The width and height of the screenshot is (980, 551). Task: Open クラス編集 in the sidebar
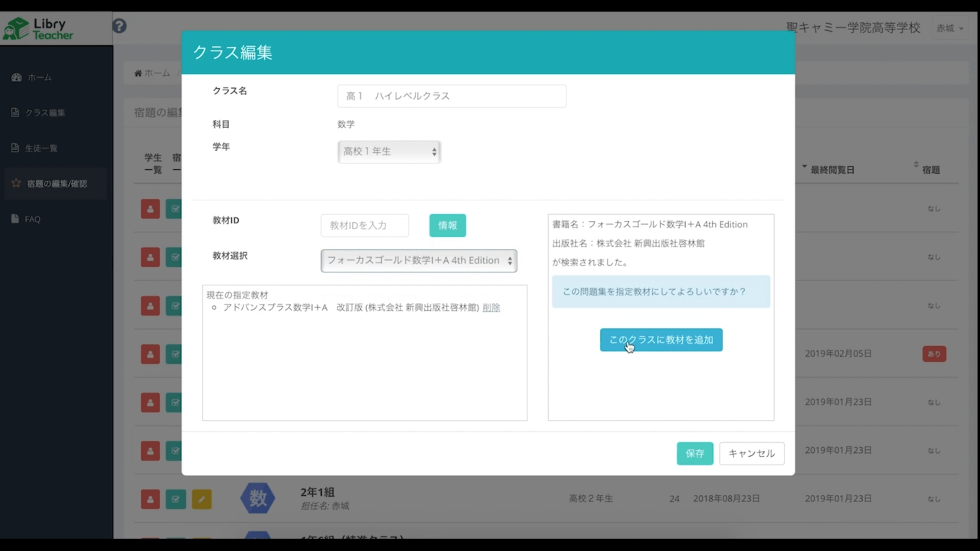tap(45, 112)
